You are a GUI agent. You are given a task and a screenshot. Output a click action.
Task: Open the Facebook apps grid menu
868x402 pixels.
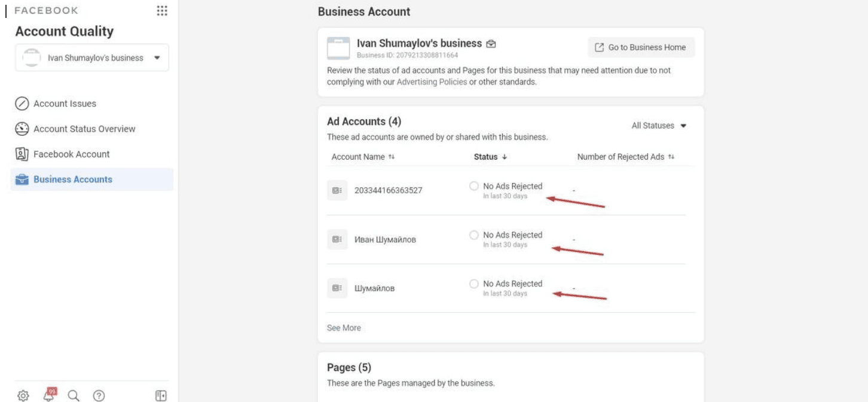click(x=161, y=11)
